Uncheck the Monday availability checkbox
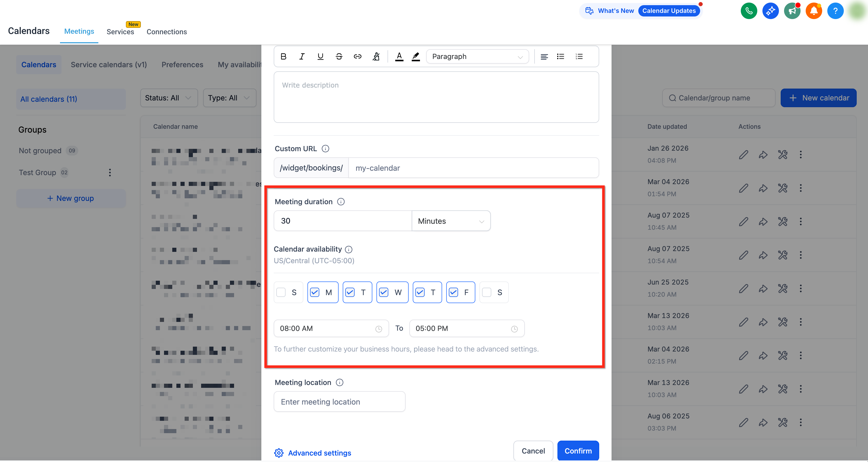The height and width of the screenshot is (462, 868). 314,292
